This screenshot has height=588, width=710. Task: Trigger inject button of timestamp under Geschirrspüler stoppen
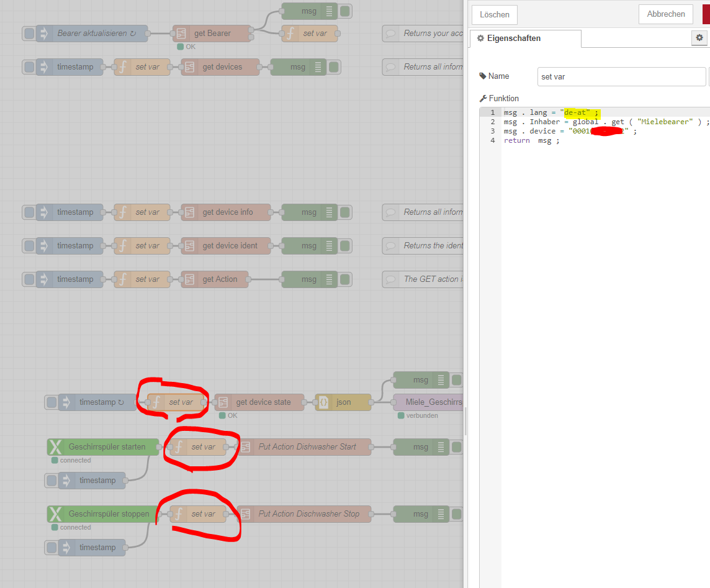coord(52,548)
